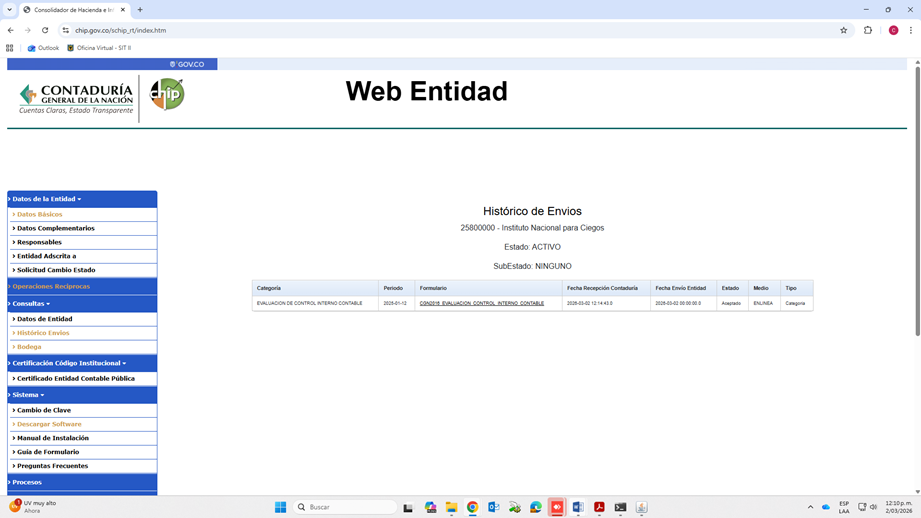This screenshot has height=518, width=921.
Task: Click the CHIP logo icon
Action: 167,94
